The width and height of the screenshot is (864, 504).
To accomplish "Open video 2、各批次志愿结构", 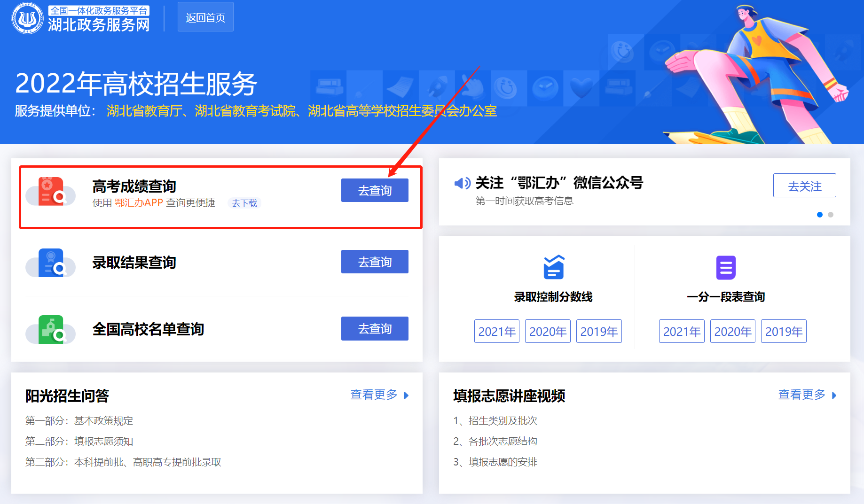I will [495, 442].
